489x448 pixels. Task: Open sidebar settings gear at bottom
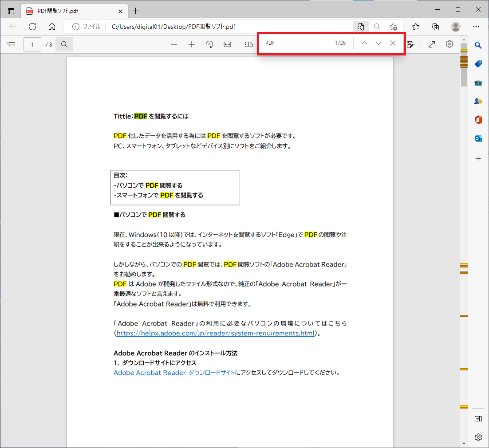478,437
